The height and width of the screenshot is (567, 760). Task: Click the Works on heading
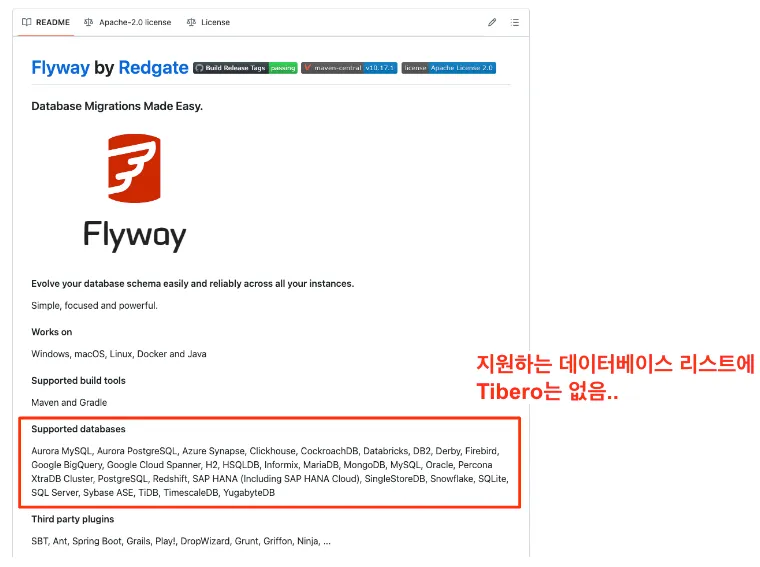tap(52, 332)
